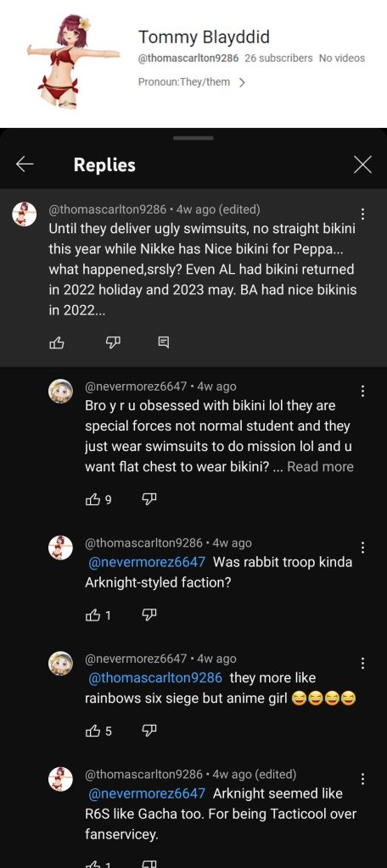
Task: Tap the reply icon on the top comment
Action: tap(164, 343)
